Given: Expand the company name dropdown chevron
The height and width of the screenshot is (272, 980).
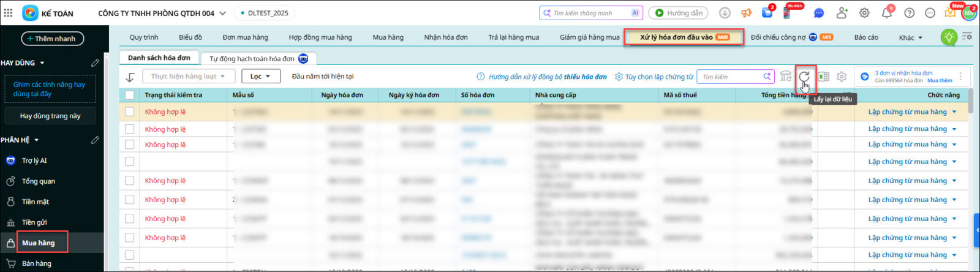Looking at the screenshot, I should (x=222, y=13).
